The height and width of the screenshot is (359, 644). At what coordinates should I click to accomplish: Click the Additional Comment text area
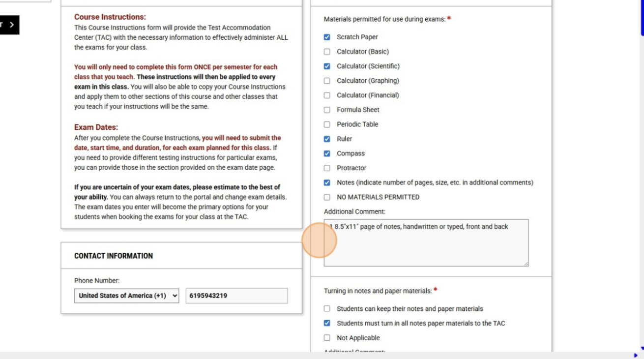(426, 243)
